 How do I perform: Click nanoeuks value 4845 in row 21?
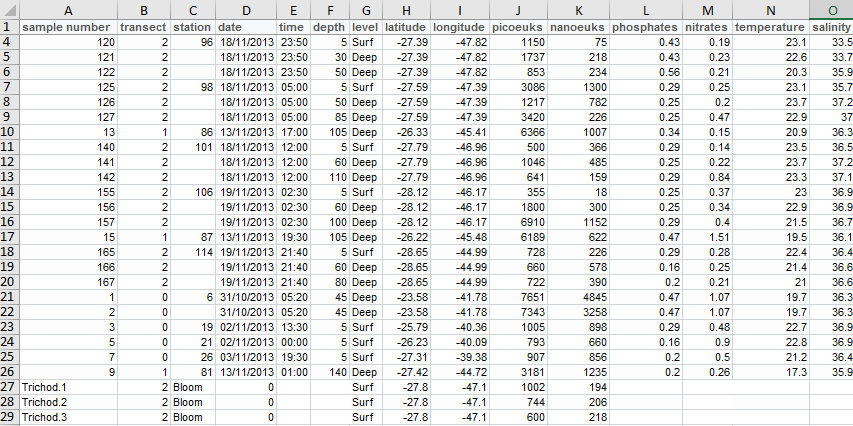580,296
